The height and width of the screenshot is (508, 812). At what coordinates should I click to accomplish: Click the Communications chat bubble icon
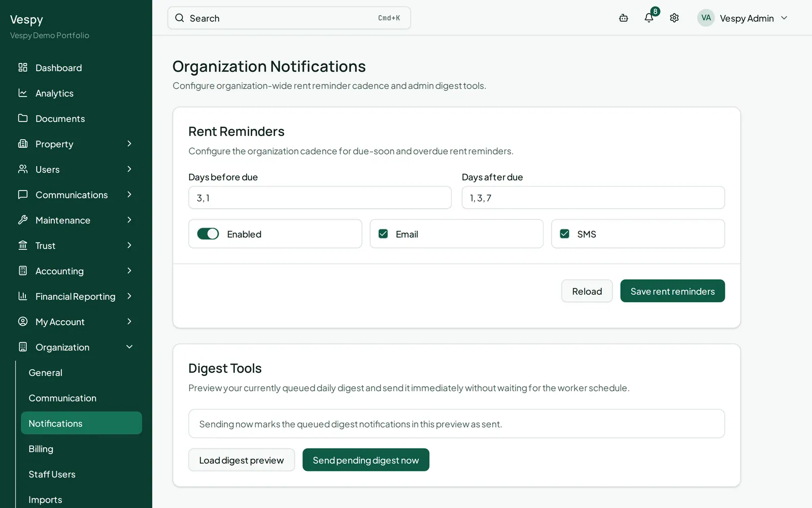coord(23,195)
